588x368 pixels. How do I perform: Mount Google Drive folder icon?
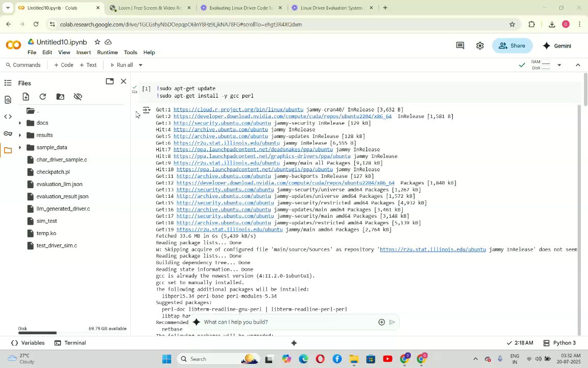60,97
